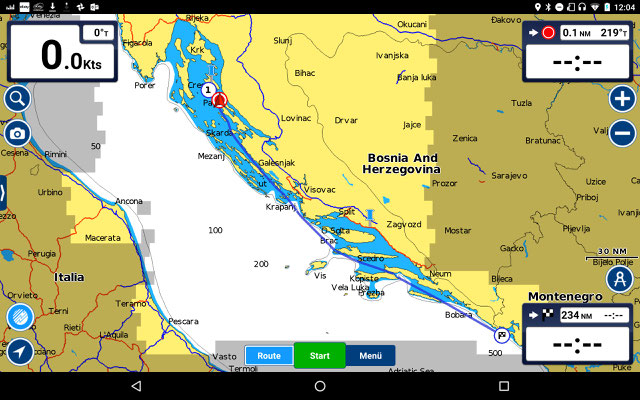Tap the time 12:04 clock
Viewport: 640px width, 400px height.
tap(624, 7)
